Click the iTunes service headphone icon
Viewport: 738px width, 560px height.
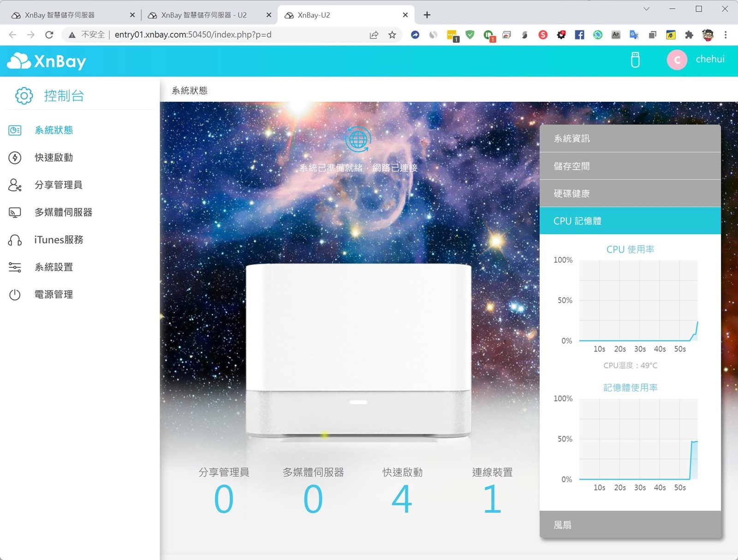coord(15,240)
